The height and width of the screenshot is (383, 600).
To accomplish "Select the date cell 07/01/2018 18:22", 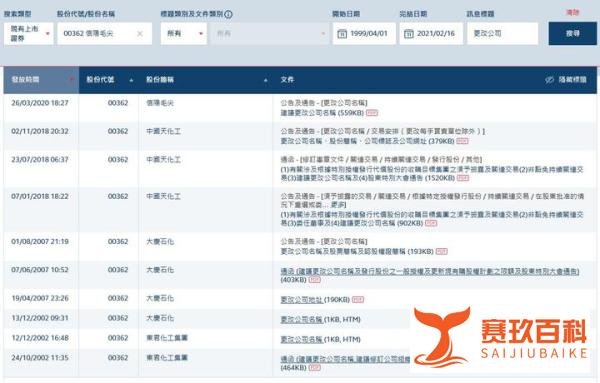I will pyautogui.click(x=40, y=196).
